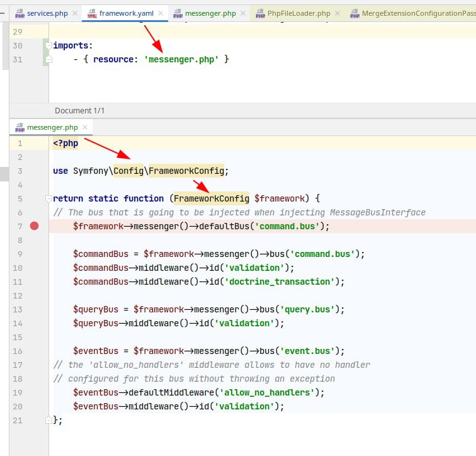
Task: Click line number 30 in top editor gutter
Action: point(17,45)
